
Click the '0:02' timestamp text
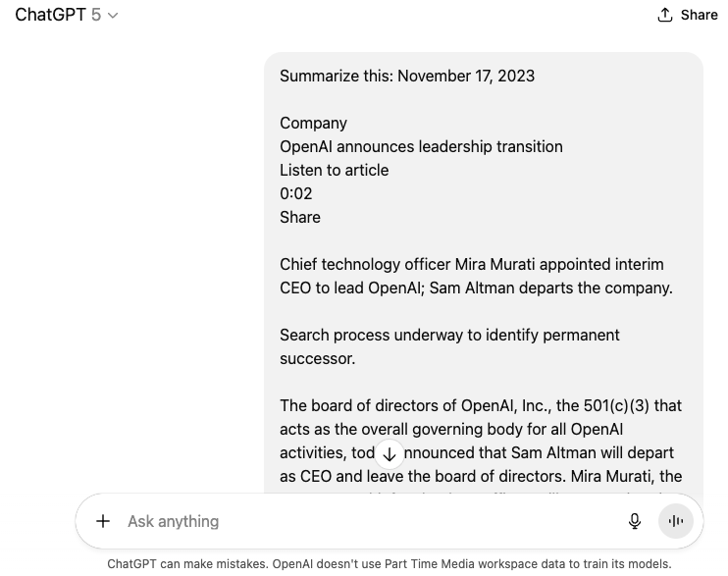295,193
